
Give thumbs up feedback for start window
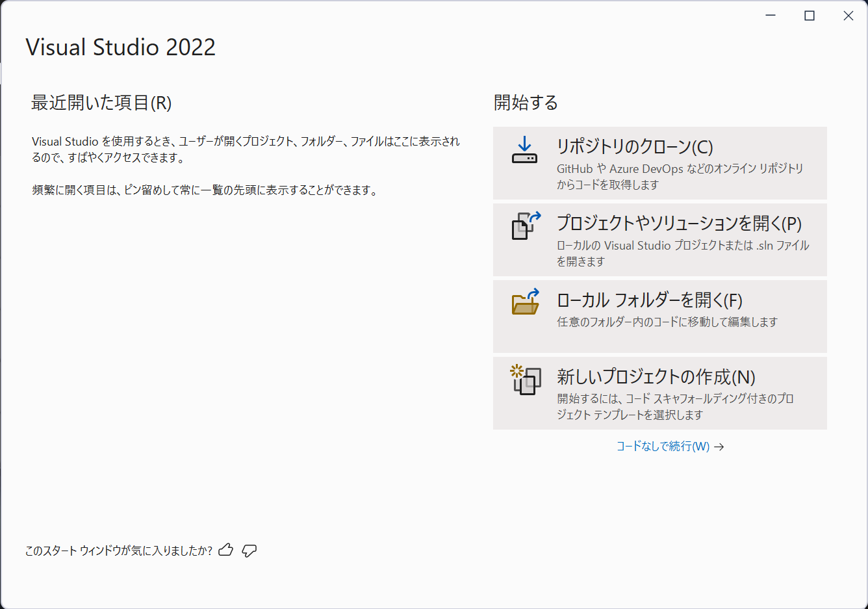226,550
